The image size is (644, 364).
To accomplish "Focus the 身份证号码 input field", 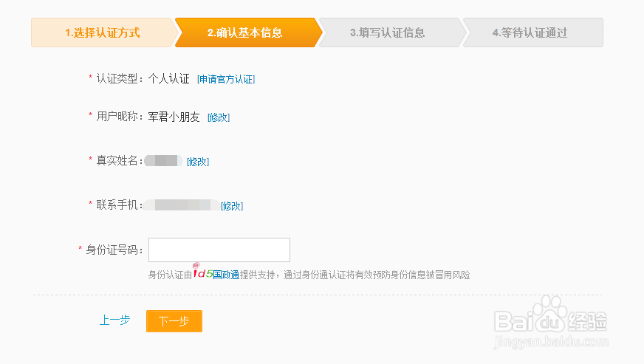I will [x=219, y=250].
